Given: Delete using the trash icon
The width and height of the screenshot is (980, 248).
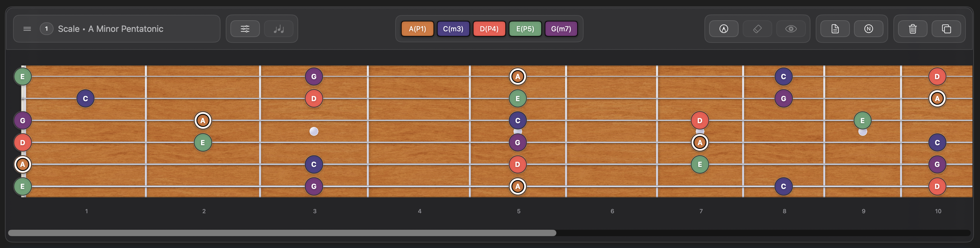Looking at the screenshot, I should click(913, 29).
